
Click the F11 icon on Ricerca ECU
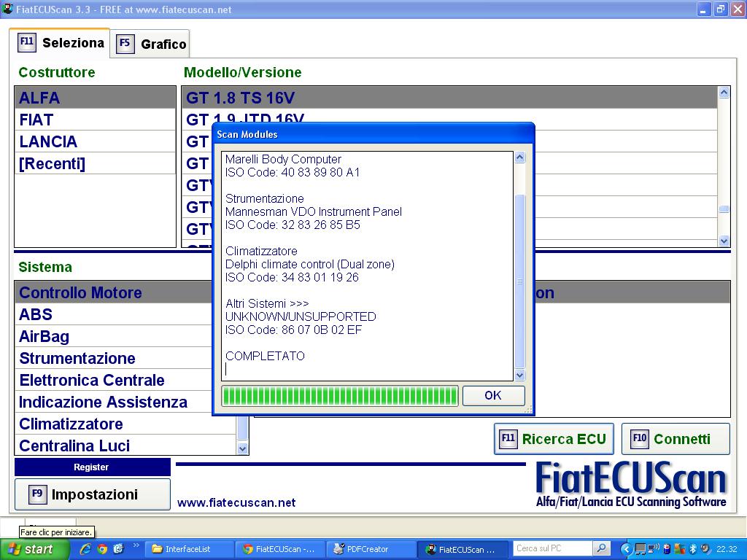tap(508, 438)
